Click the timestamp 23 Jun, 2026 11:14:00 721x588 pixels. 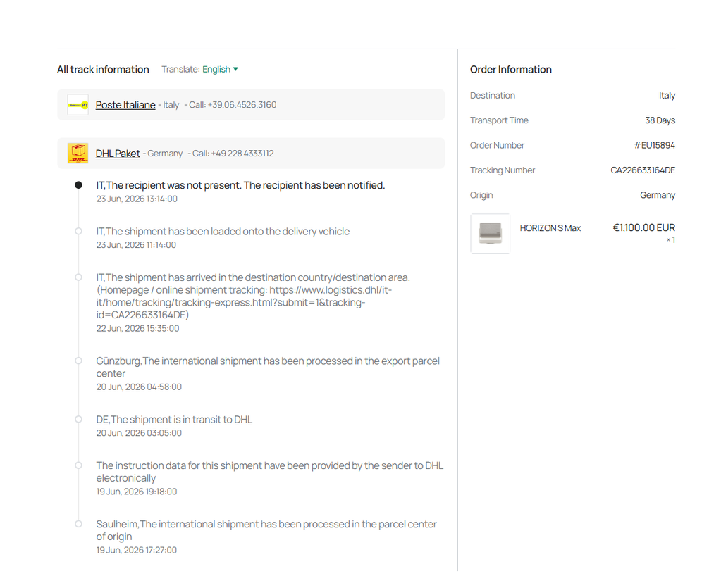point(136,245)
